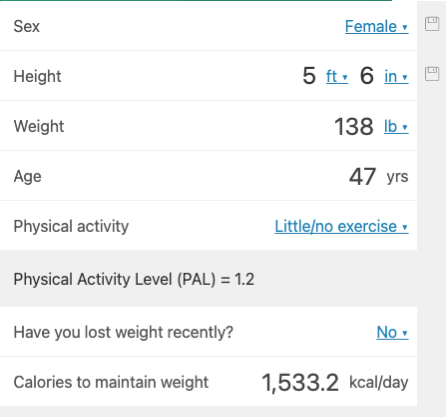Select the age field showing 47

[x=363, y=176]
